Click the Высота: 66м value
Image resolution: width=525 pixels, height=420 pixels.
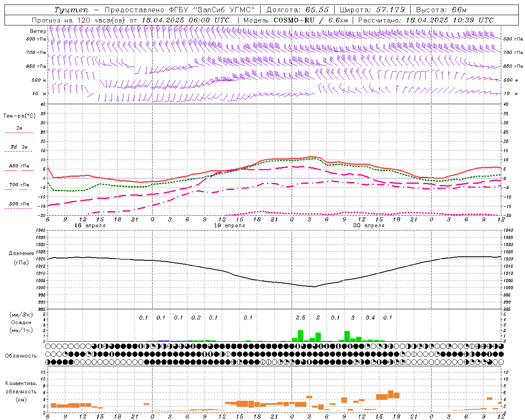pos(441,10)
